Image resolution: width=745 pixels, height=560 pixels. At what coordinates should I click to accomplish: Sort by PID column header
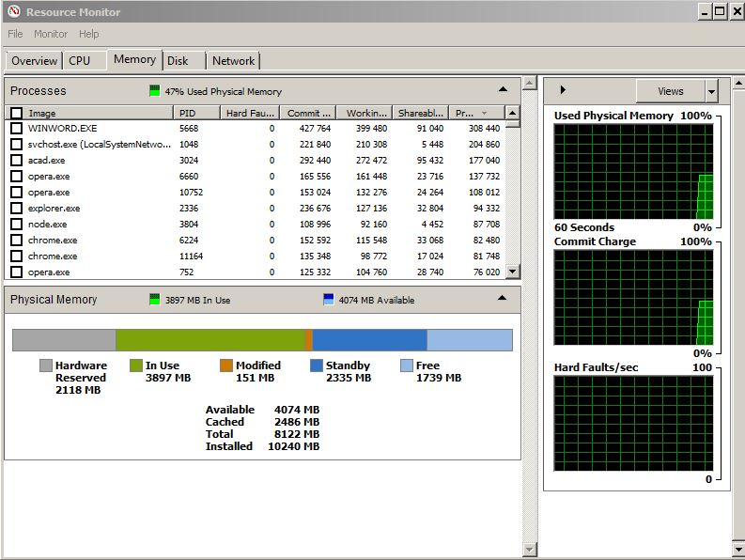point(196,113)
